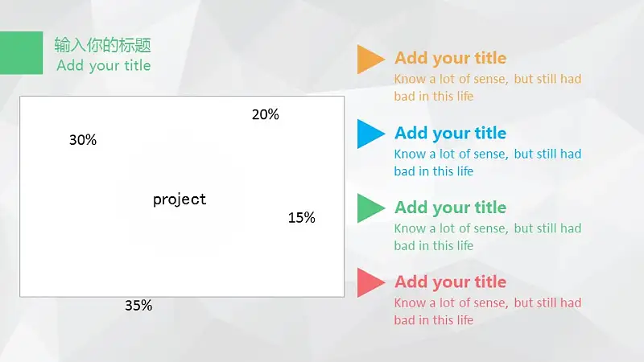The height and width of the screenshot is (362, 644).
Task: Click the 15% data label
Action: 301,217
